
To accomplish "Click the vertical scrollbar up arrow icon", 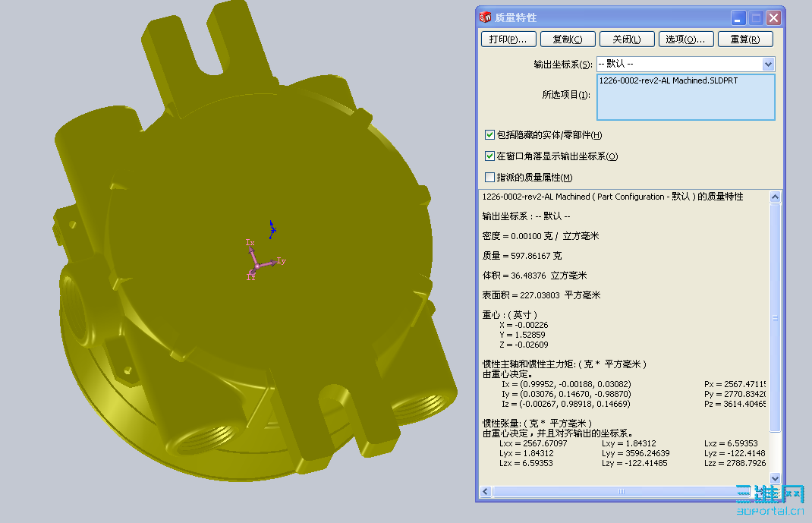I will pyautogui.click(x=775, y=196).
